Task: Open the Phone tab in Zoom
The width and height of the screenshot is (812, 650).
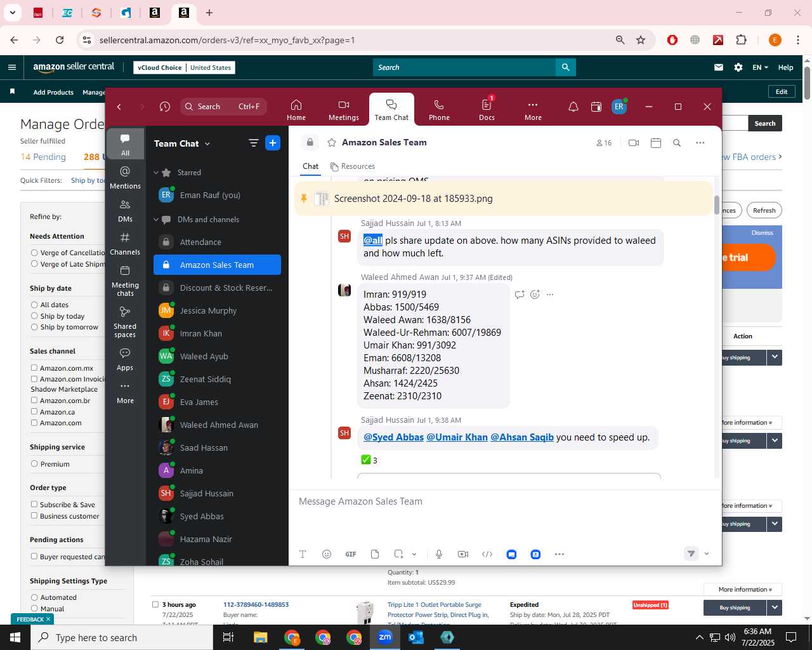Action: 439,110
